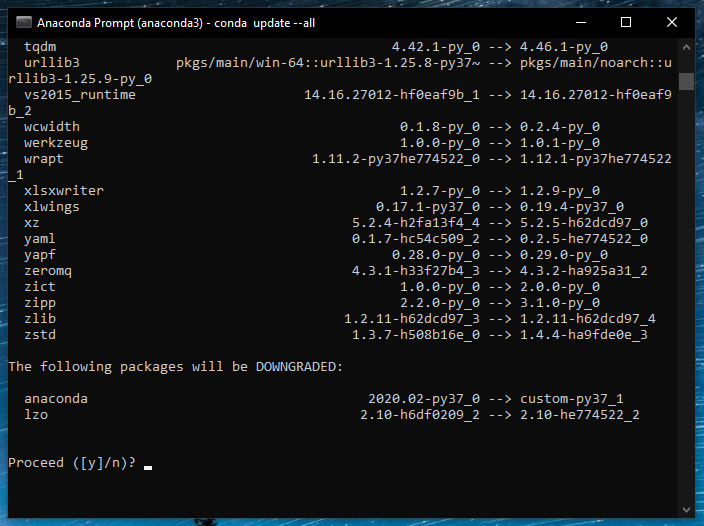704x526 pixels.
Task: Close the Anaconda Prompt window
Action: point(672,21)
